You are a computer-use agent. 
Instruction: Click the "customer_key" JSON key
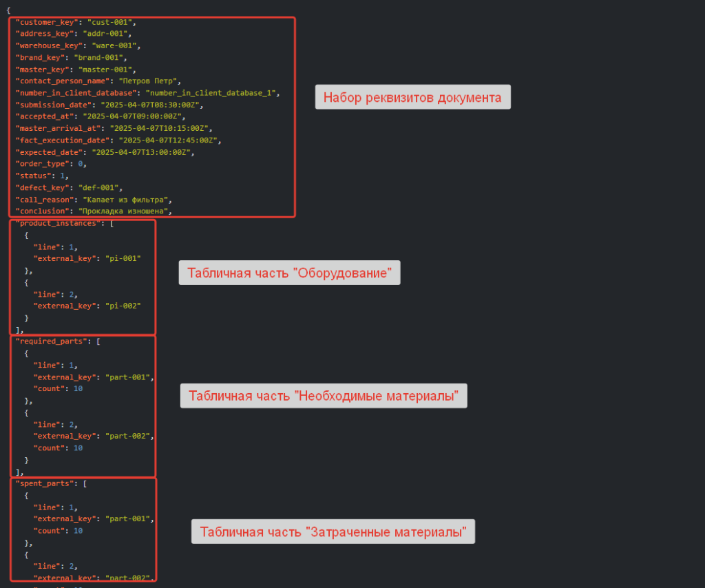46,22
